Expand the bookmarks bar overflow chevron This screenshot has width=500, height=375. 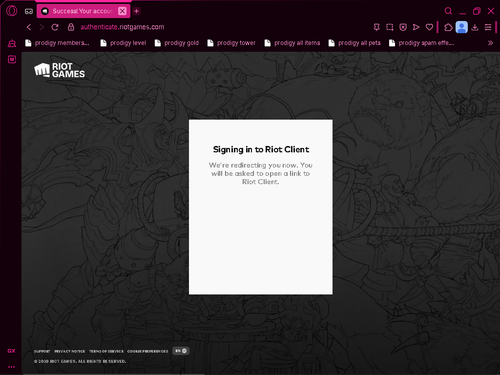tap(490, 43)
